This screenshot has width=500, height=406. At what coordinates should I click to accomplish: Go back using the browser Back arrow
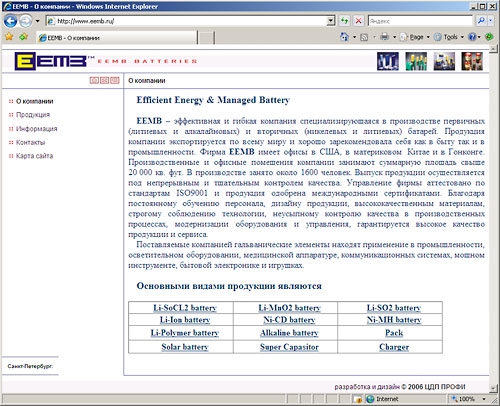(x=10, y=21)
